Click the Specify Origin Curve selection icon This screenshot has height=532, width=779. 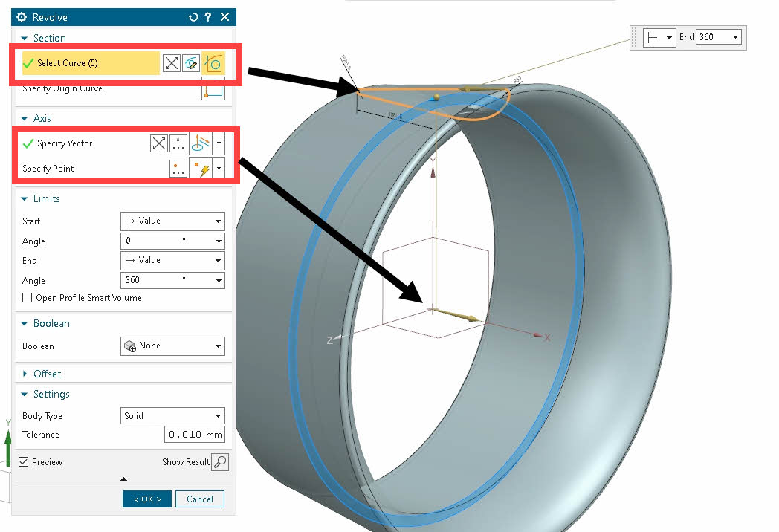click(x=213, y=88)
